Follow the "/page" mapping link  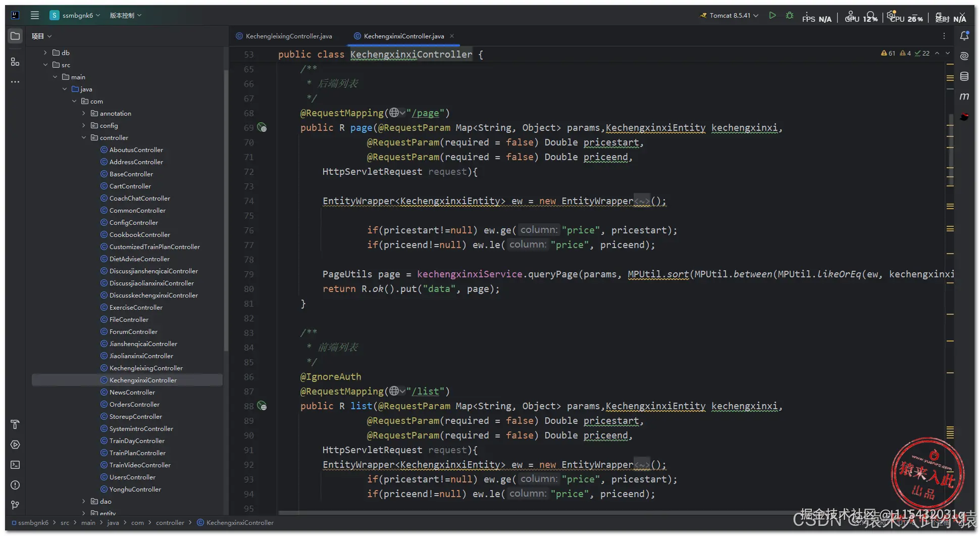point(426,113)
